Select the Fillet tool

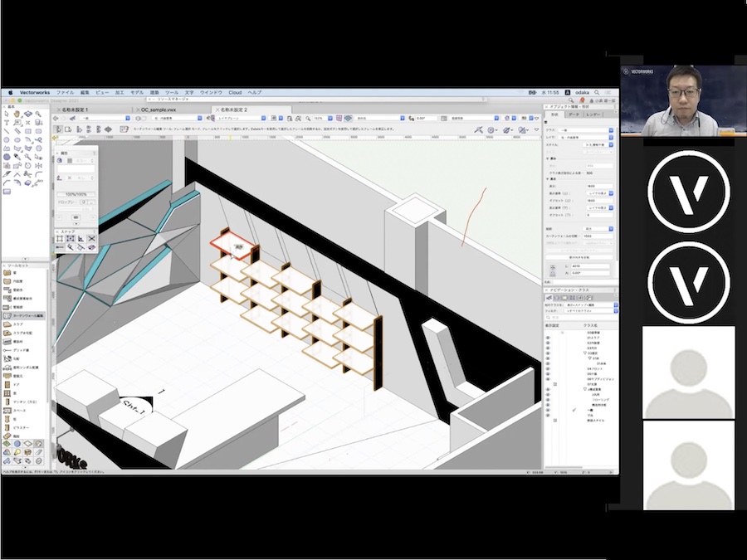pos(38,174)
